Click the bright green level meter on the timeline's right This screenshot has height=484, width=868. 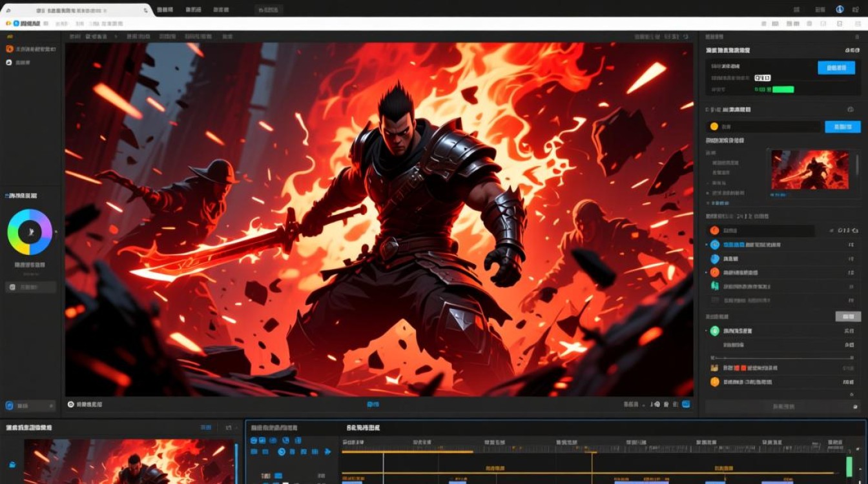point(849,467)
